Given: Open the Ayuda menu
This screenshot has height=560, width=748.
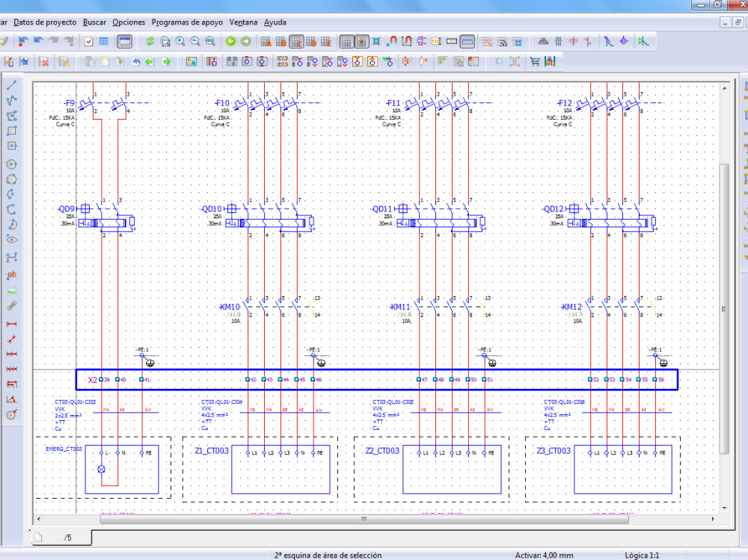Looking at the screenshot, I should pyautogui.click(x=274, y=22).
